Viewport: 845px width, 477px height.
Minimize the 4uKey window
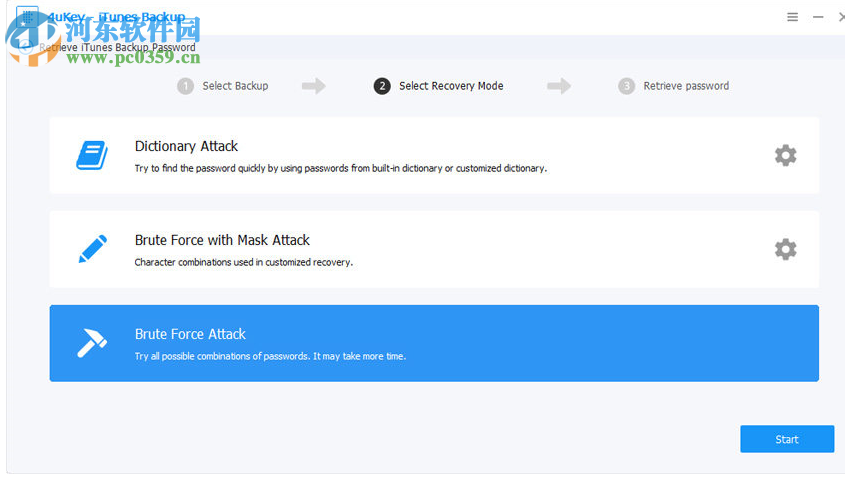818,17
